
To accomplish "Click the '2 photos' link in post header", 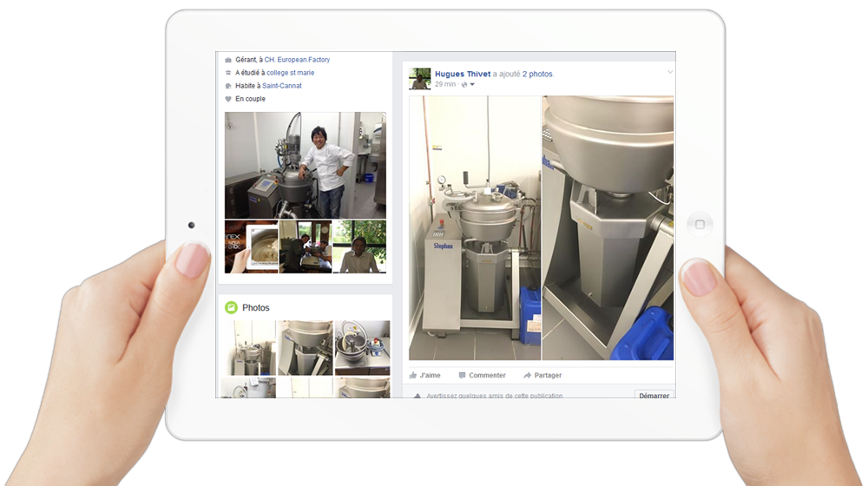I will 537,74.
